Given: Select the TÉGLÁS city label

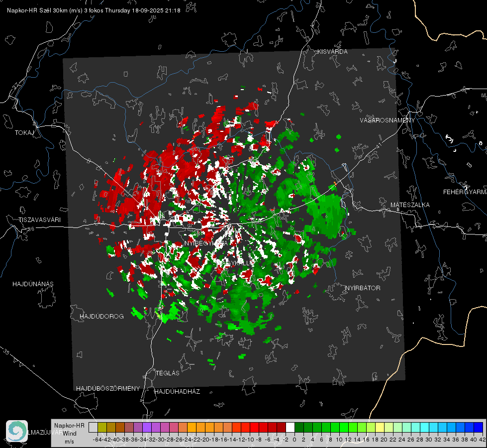Looking at the screenshot, I should point(168,373).
